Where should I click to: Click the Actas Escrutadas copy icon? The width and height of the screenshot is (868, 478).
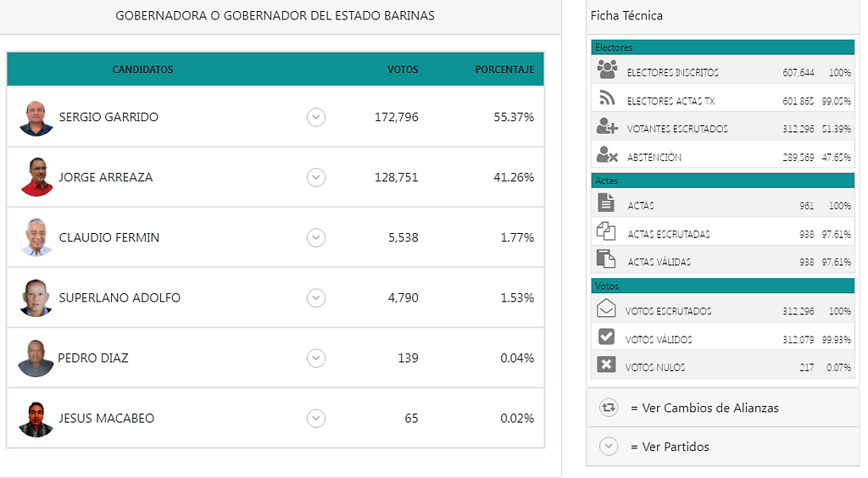point(606,231)
